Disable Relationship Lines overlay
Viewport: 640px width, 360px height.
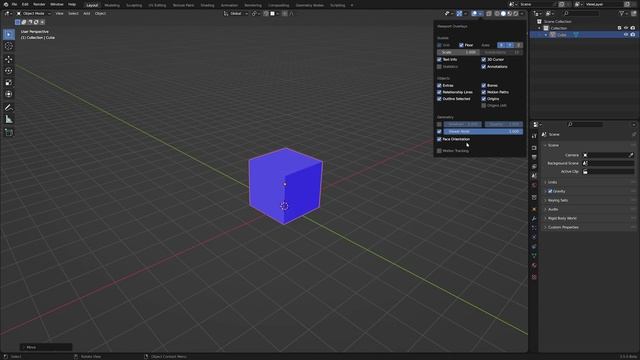pyautogui.click(x=439, y=92)
